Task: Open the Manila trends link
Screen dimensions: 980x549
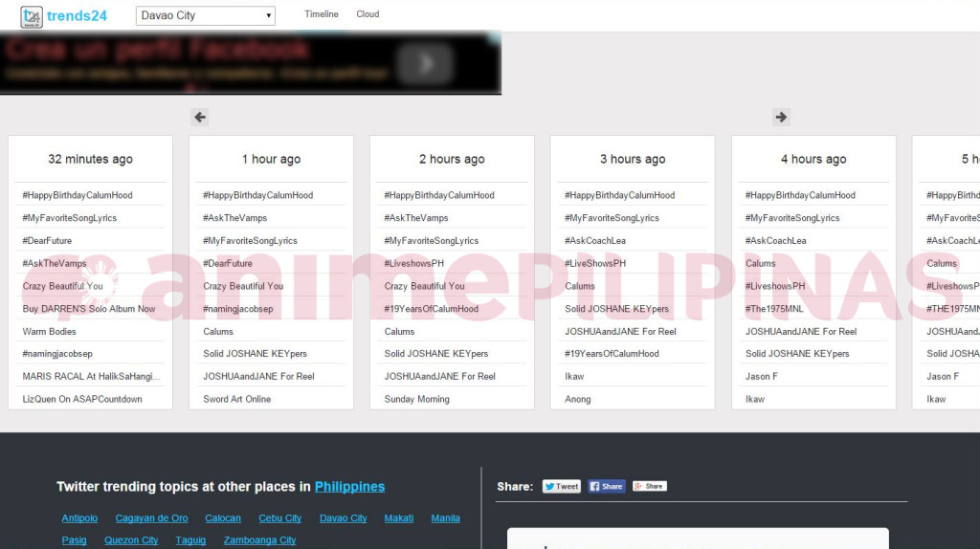Action: point(446,518)
